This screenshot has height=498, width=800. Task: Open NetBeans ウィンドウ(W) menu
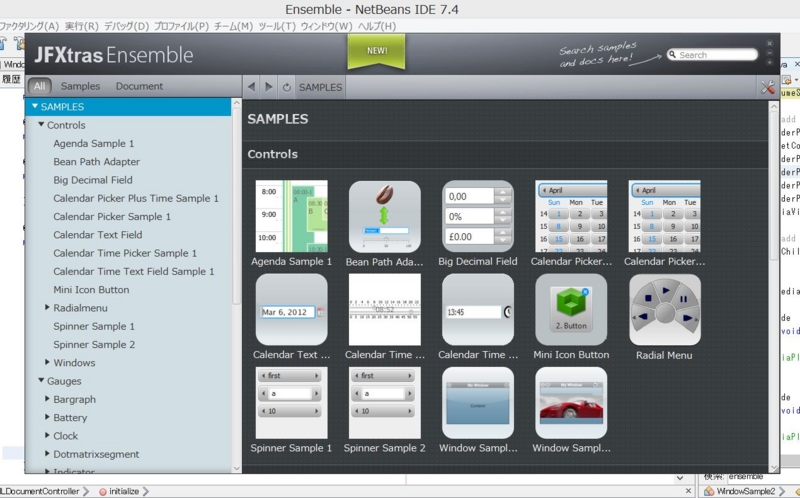coord(327,26)
